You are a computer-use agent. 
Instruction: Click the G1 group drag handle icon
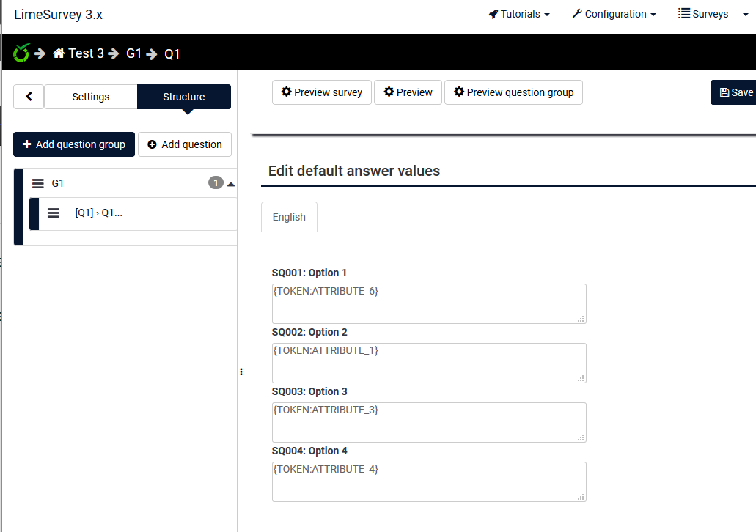[38, 183]
